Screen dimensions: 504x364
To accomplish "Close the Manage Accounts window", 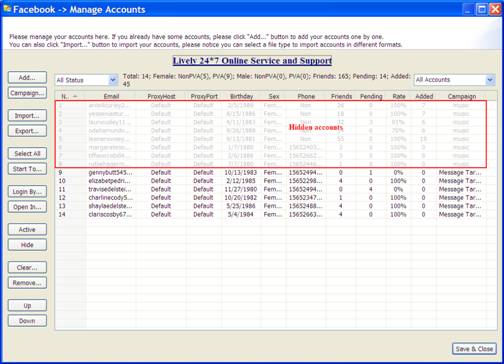I will click(495, 9).
